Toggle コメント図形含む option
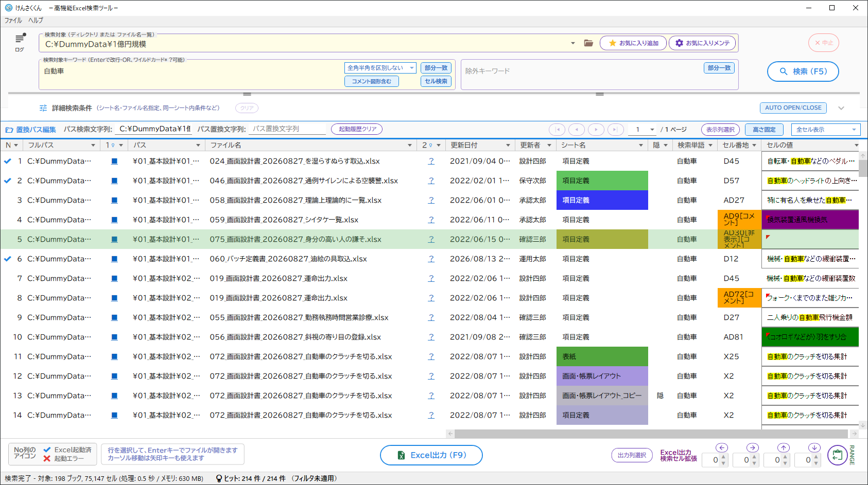The height and width of the screenshot is (485, 868). (x=371, y=81)
